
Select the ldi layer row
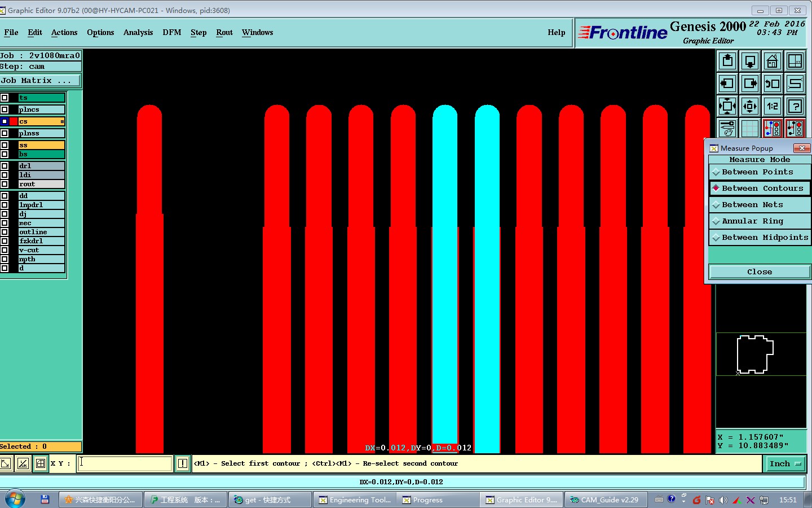[42, 175]
